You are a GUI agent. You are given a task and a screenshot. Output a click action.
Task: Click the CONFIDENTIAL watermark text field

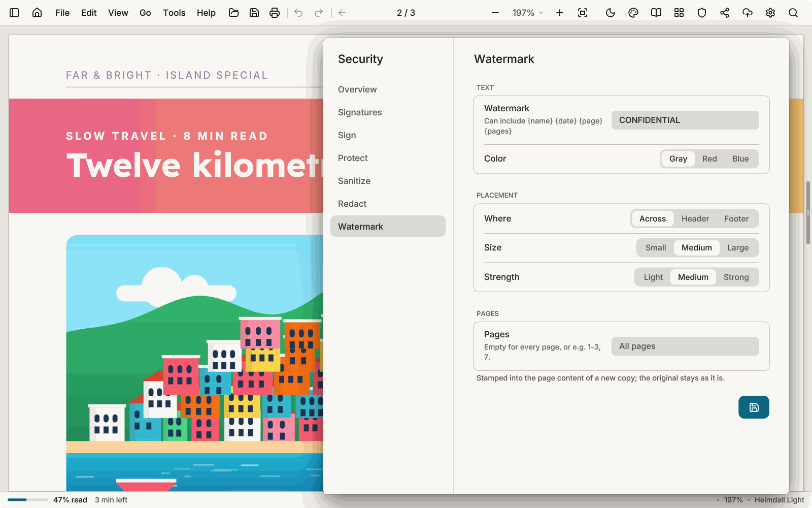pyautogui.click(x=685, y=120)
